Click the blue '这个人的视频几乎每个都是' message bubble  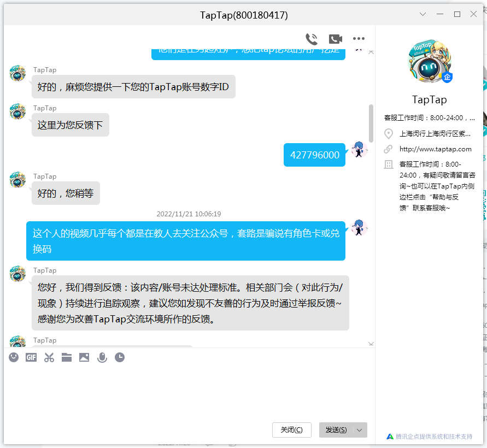[x=186, y=241]
